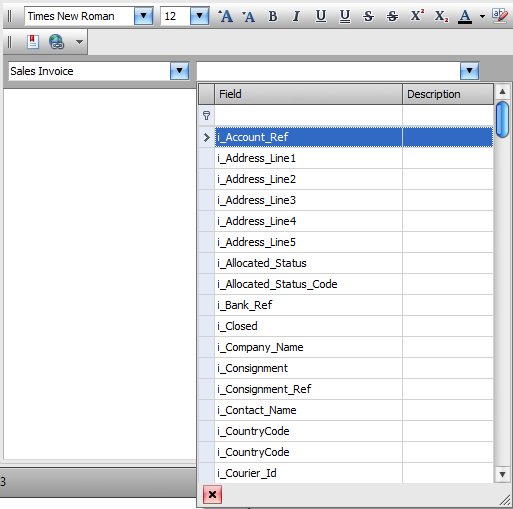This screenshot has width=513, height=509.
Task: Decrease font size with Shrink Font icon
Action: tap(248, 16)
